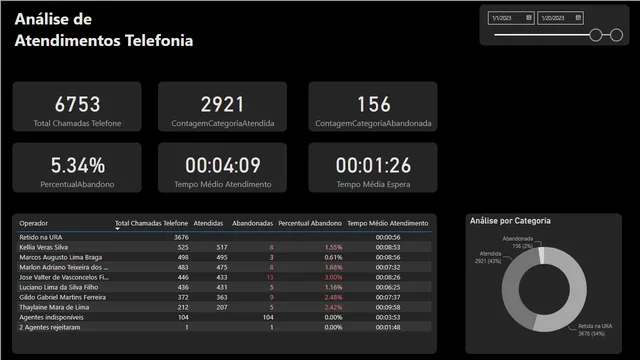Image resolution: width=640 pixels, height=360 pixels.
Task: Click the 498 total calls cell
Action: (x=183, y=258)
